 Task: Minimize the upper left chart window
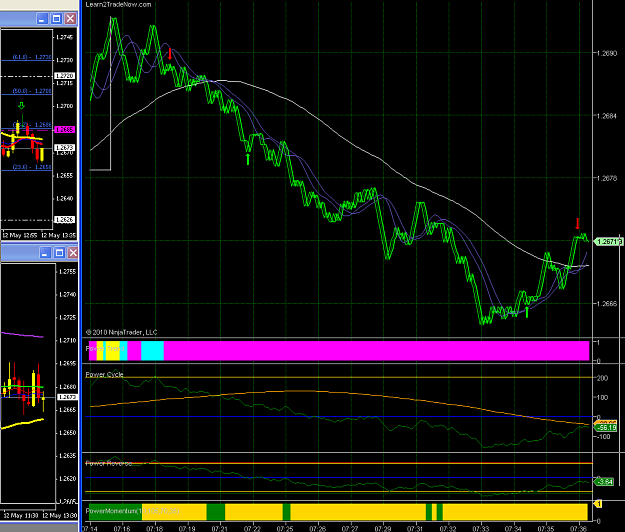pos(43,18)
